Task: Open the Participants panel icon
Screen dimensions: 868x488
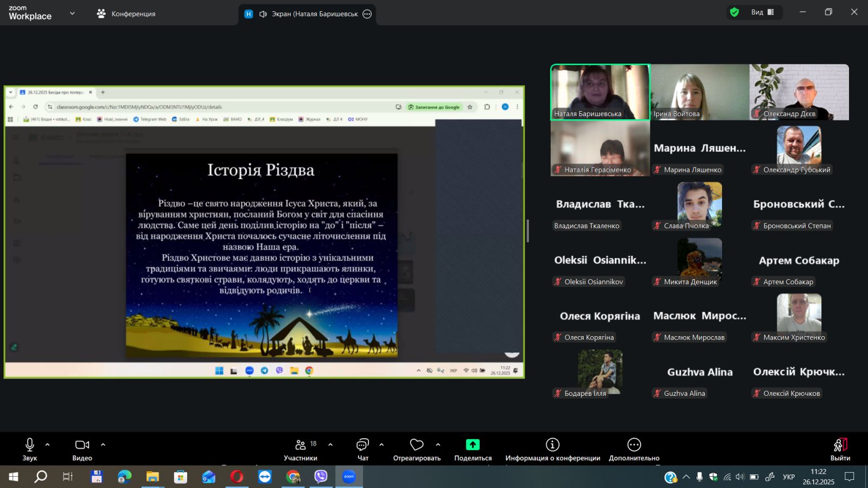Action: coord(300,445)
